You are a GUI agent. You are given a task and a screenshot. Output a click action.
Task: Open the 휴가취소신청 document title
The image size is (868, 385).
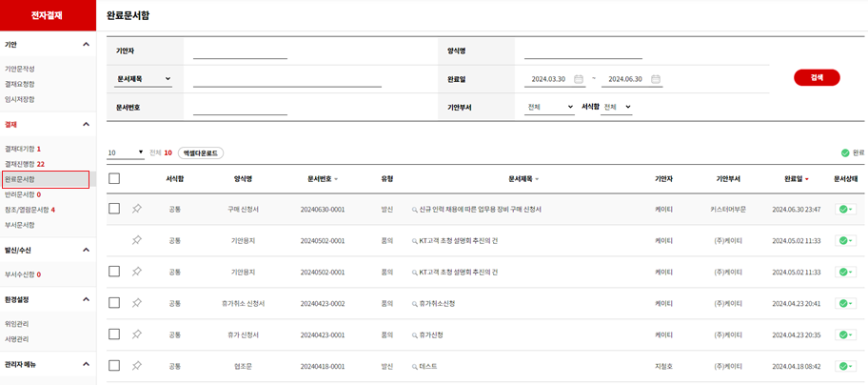tap(437, 304)
